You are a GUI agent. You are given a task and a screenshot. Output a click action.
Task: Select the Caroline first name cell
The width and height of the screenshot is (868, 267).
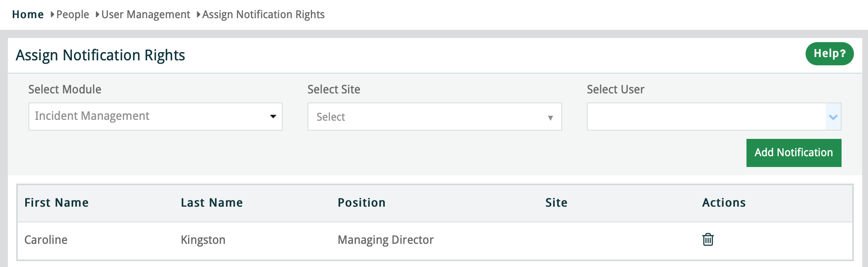46,240
